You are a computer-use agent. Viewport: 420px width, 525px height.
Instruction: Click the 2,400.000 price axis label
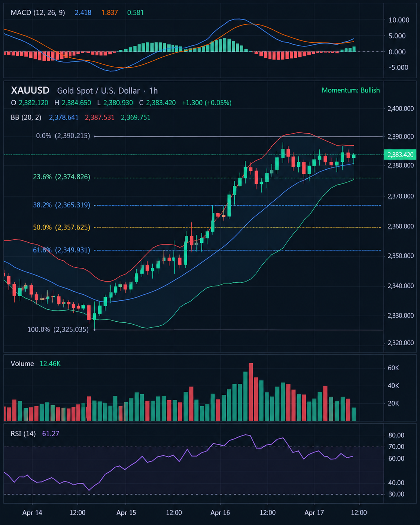tap(401, 109)
